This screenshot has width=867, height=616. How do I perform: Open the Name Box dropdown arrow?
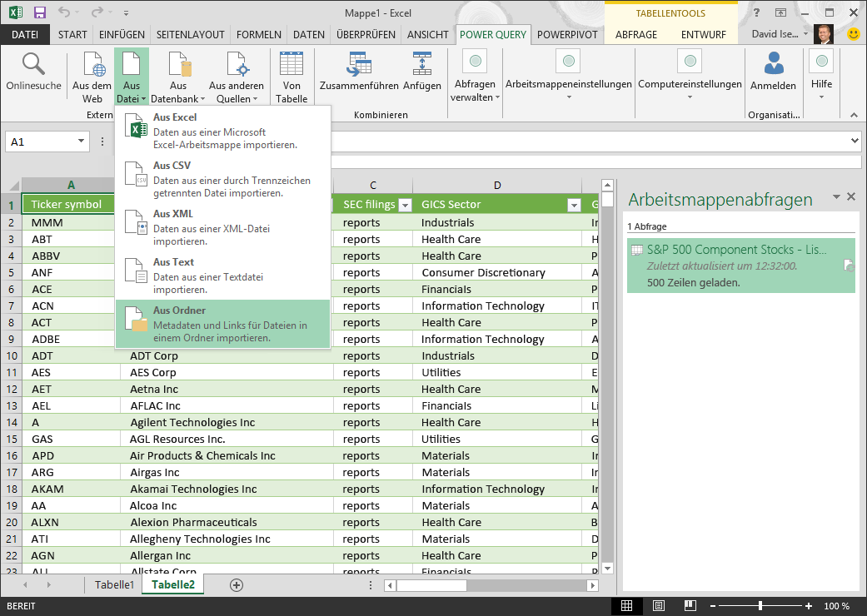coord(82,142)
